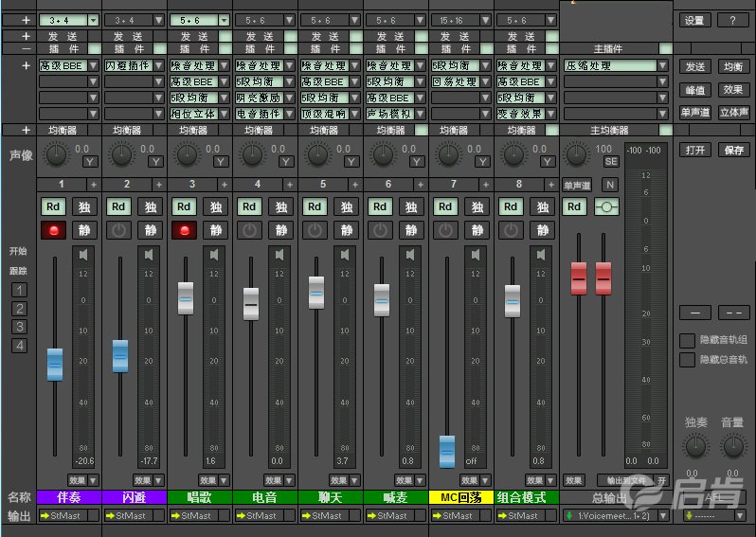Arm record on the 唱歌 channel

click(184, 230)
